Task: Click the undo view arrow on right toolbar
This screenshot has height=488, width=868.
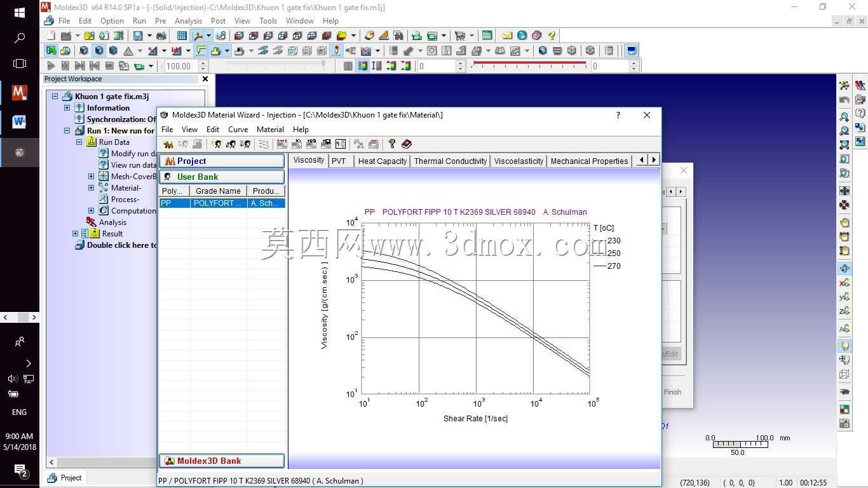Action: pyautogui.click(x=844, y=100)
